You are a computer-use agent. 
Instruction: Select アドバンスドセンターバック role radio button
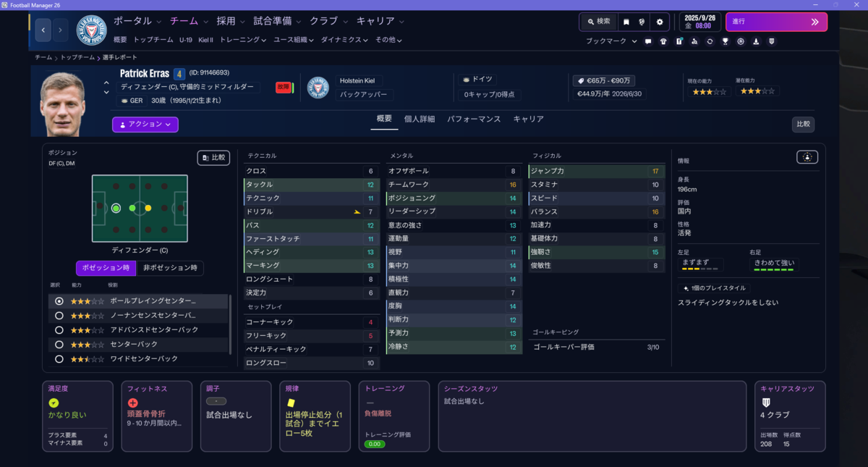pos(59,330)
